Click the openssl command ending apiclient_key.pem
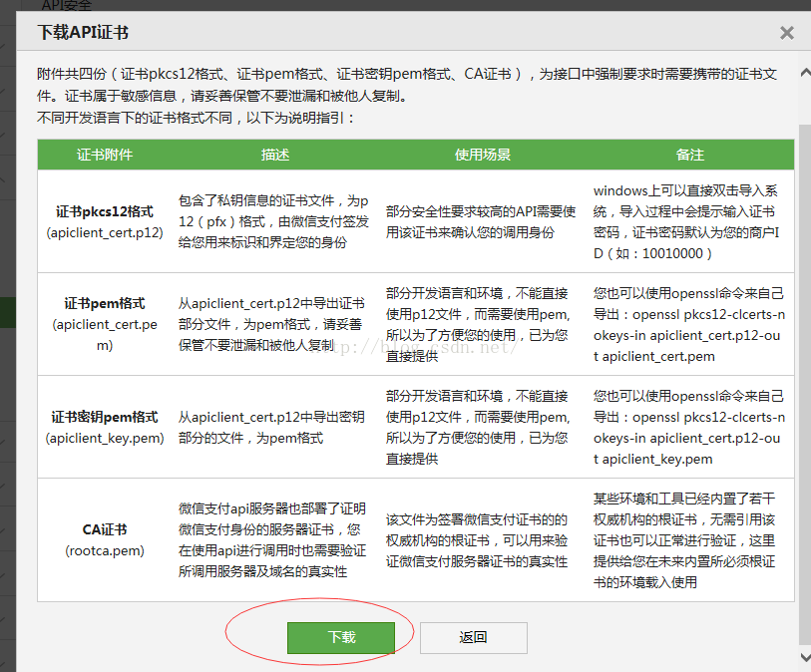This screenshot has width=811, height=672. click(x=689, y=428)
